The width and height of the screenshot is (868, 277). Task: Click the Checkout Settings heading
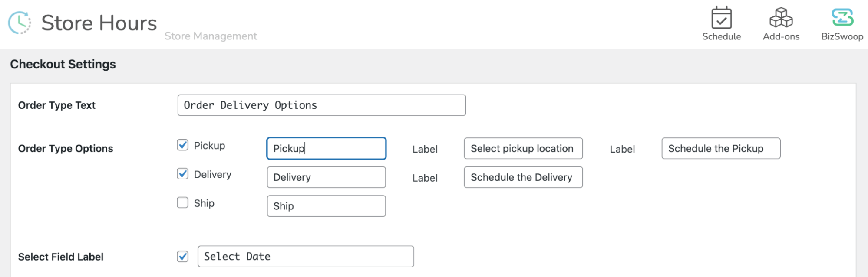pyautogui.click(x=63, y=64)
